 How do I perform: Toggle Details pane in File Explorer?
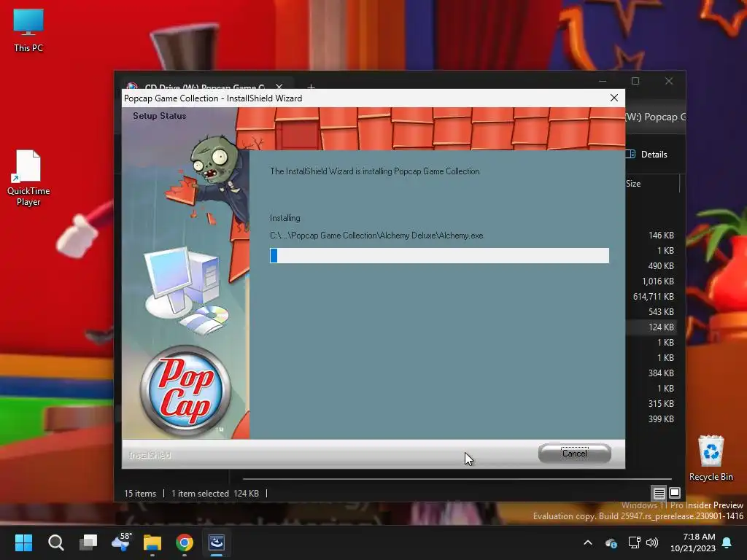(x=648, y=155)
